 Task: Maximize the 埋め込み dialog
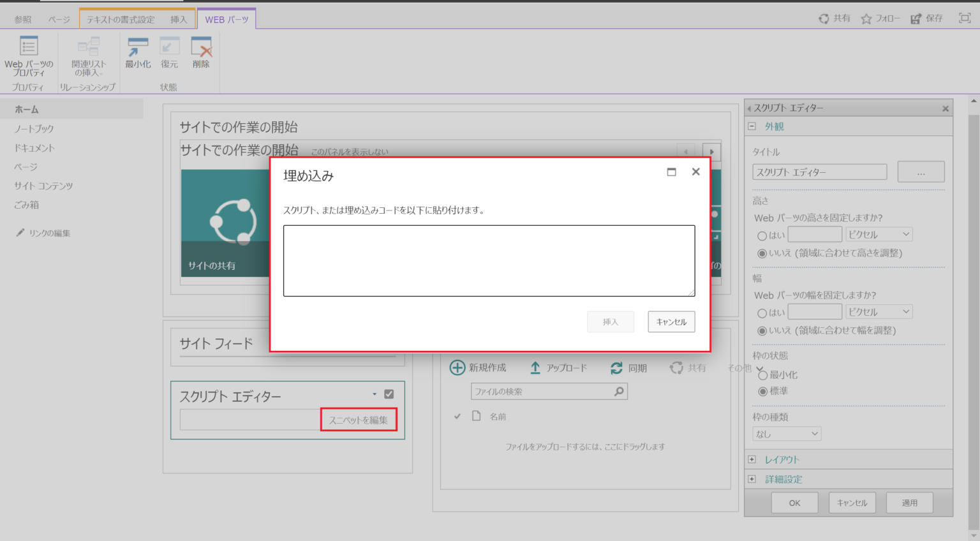point(671,172)
